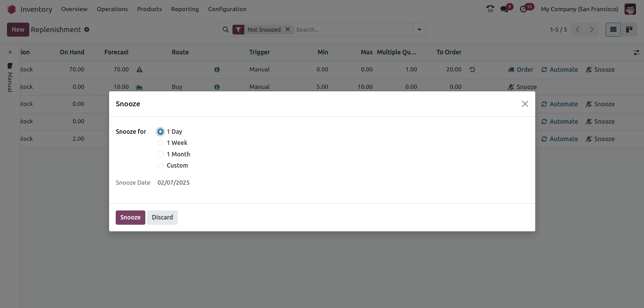Confirm with the purple Snooze button

pos(130,217)
